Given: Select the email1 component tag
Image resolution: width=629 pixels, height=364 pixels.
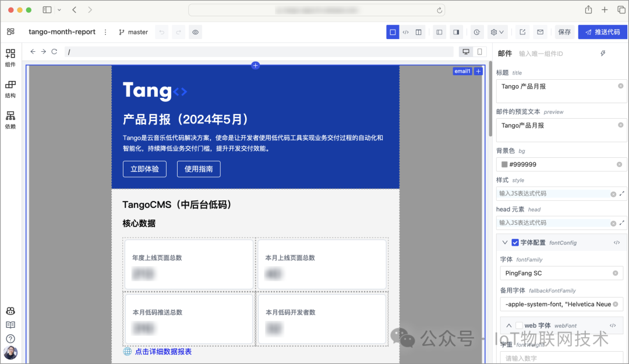Looking at the screenshot, I should point(462,71).
